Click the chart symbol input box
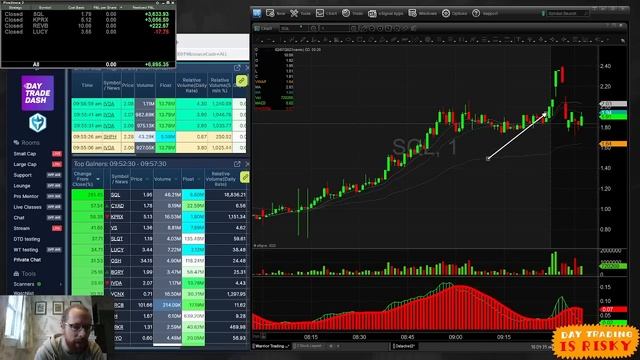Viewport: 640px width, 360px height. [293, 28]
